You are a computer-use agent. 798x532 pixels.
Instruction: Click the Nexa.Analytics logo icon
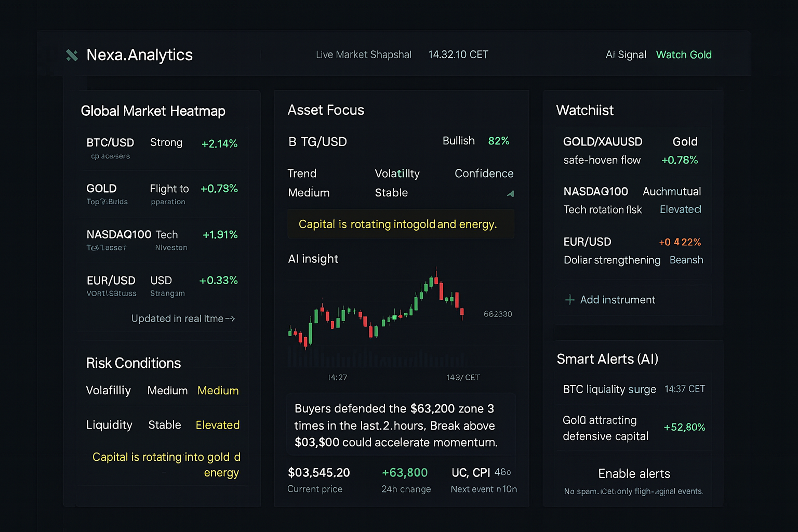[x=72, y=55]
